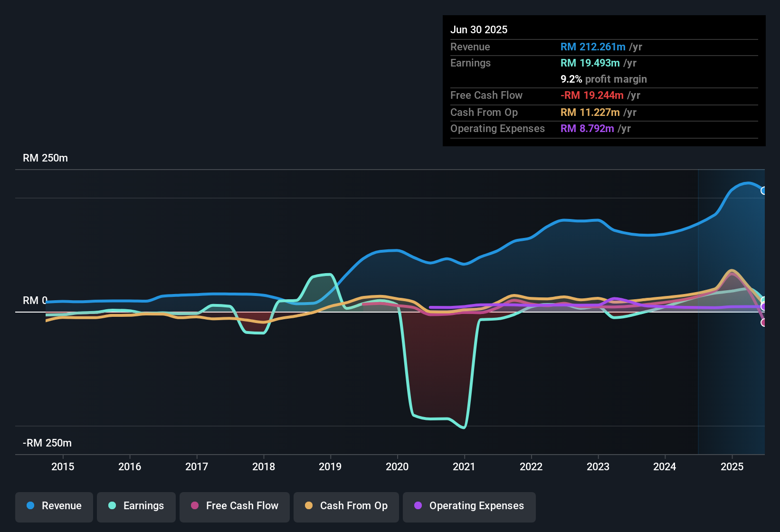Click the Earnings legend dot icon

pos(112,506)
